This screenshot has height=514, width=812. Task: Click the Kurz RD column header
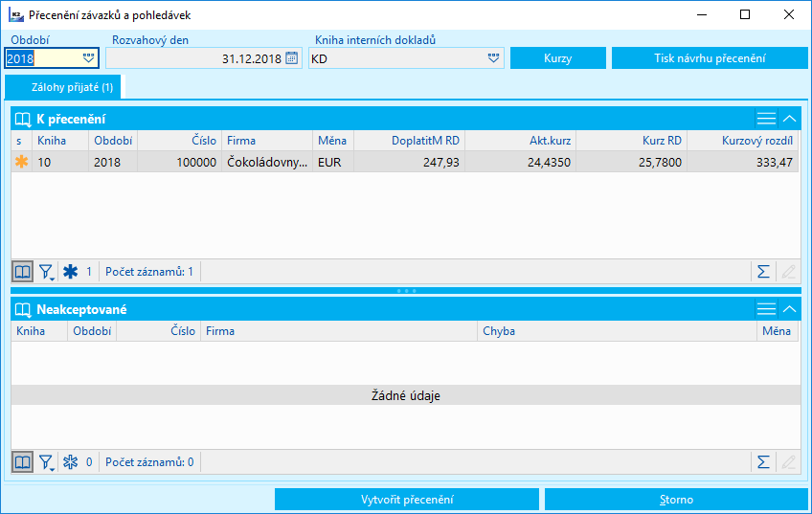coord(632,141)
